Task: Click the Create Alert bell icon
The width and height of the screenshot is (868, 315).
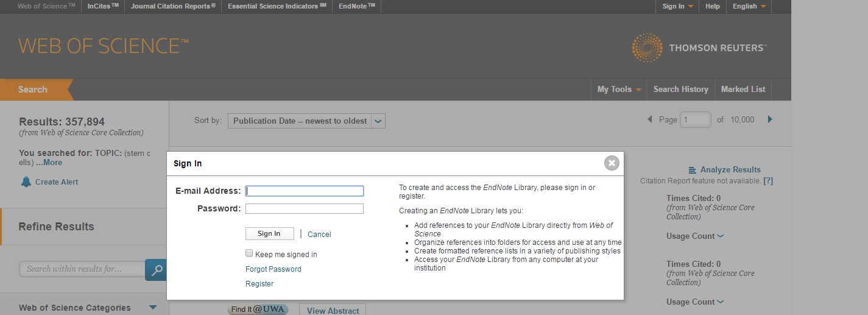Action: (26, 182)
